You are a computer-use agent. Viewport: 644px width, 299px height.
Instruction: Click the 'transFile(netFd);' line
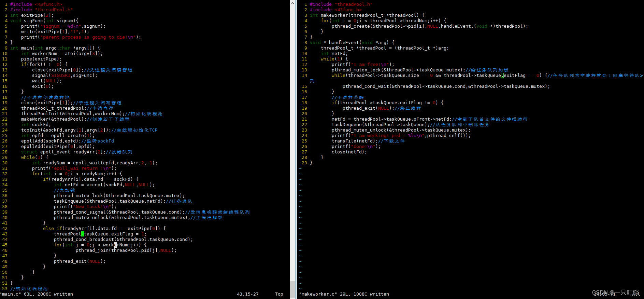click(368, 141)
